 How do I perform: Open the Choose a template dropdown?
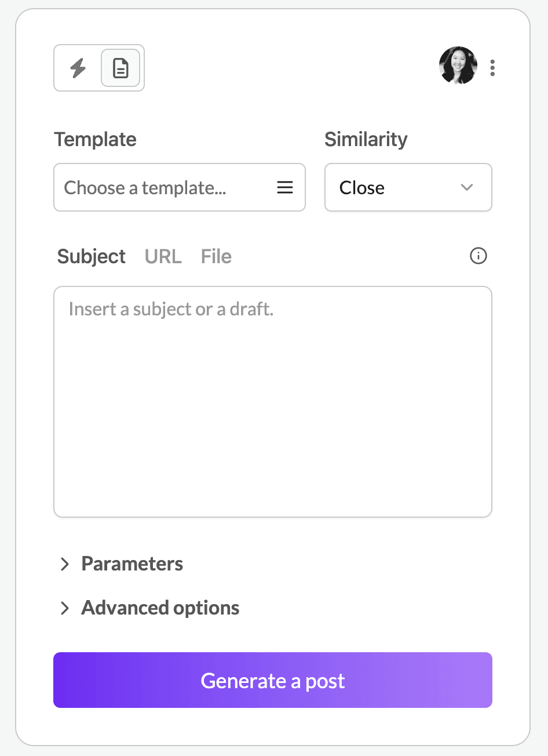point(180,187)
